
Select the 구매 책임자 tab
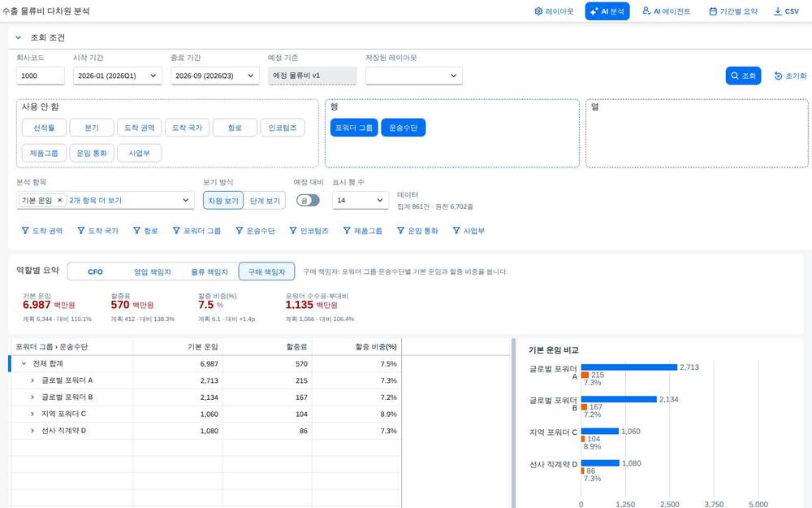point(266,271)
